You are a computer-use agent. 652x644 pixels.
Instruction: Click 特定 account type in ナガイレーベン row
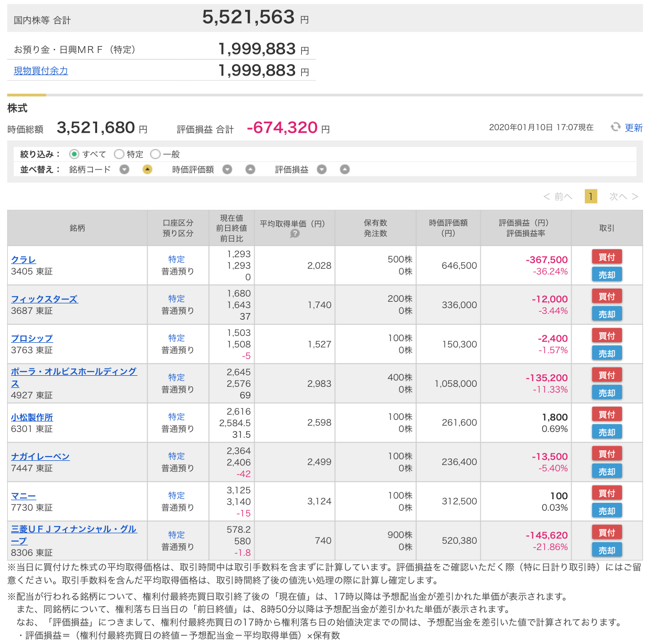[x=177, y=456]
